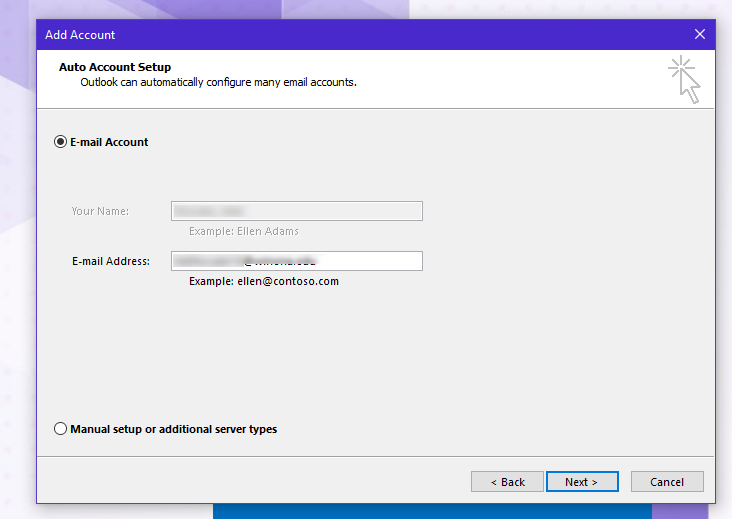The width and height of the screenshot is (732, 519).
Task: Click the "Your Name:" label
Action: tap(100, 211)
